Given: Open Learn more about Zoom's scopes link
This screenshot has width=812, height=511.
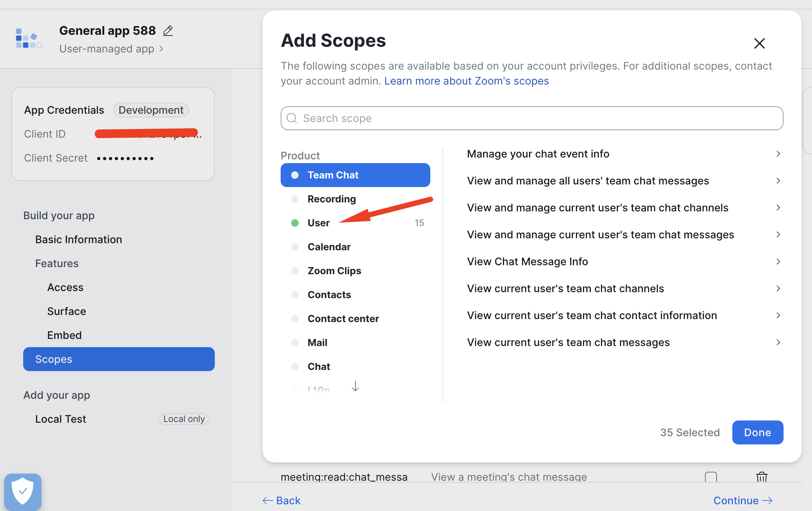Looking at the screenshot, I should tap(466, 81).
